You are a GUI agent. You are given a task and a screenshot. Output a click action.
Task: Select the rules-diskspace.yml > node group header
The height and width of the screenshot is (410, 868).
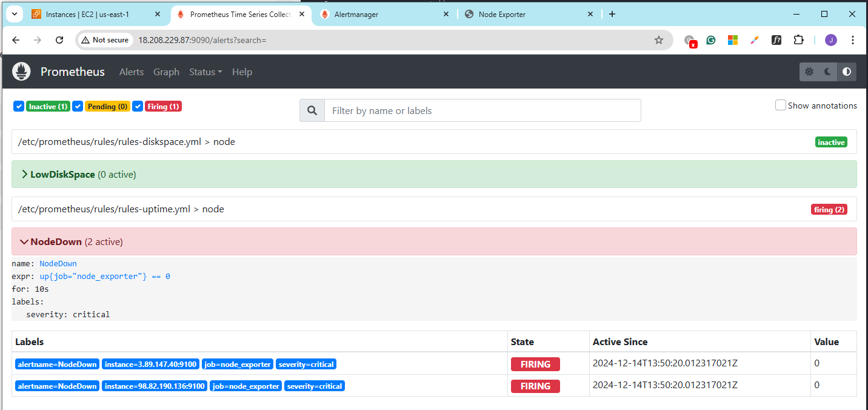pos(434,142)
